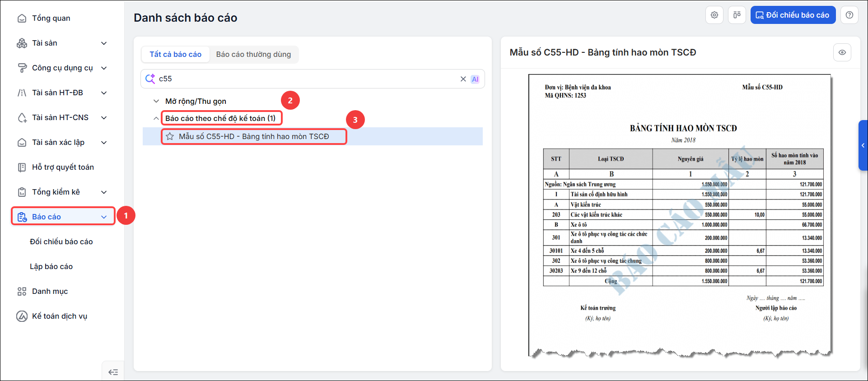Click the Kế toán dịch vụ icon
868x381 pixels.
[22, 316]
